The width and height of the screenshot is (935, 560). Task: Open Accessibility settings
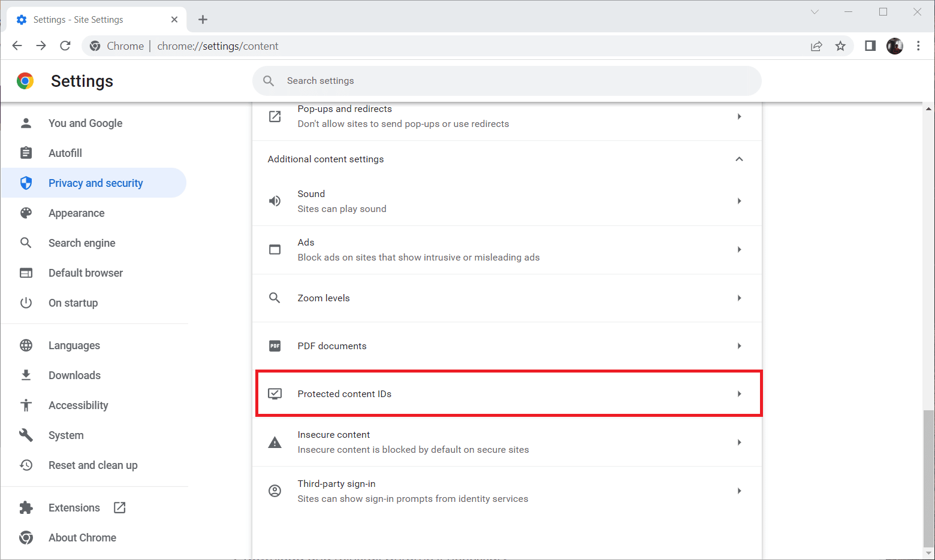click(x=93, y=405)
